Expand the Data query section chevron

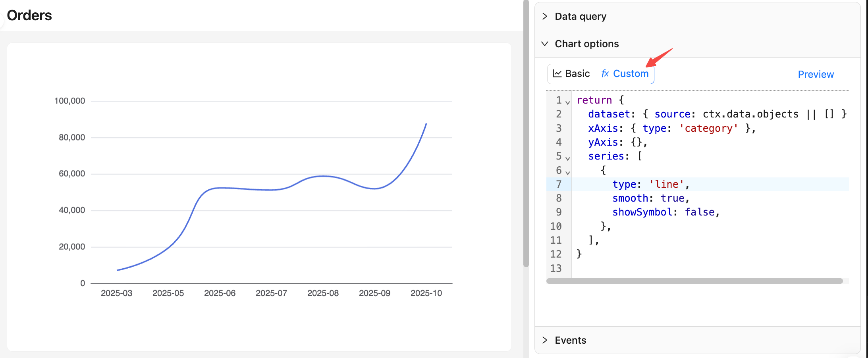pyautogui.click(x=545, y=16)
